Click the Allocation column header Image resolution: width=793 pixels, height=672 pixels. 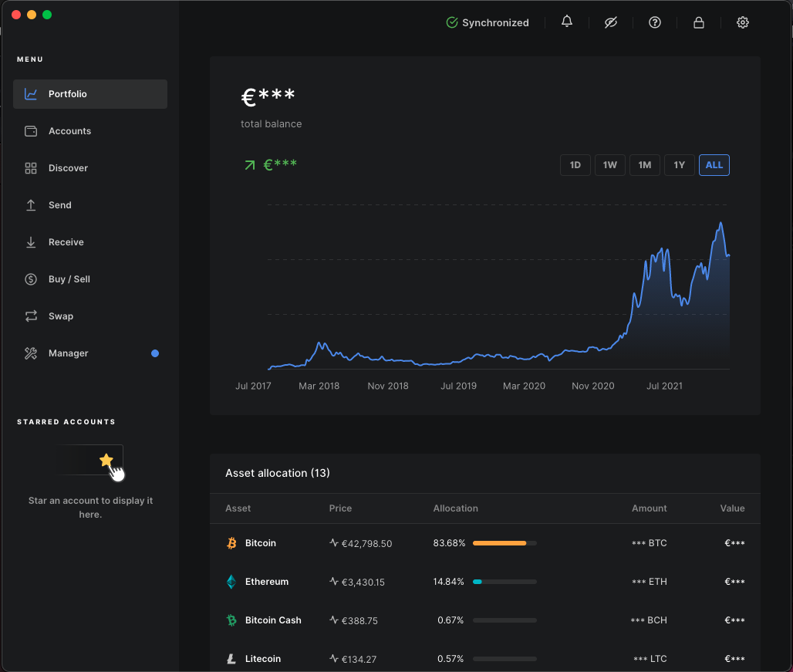tap(456, 508)
